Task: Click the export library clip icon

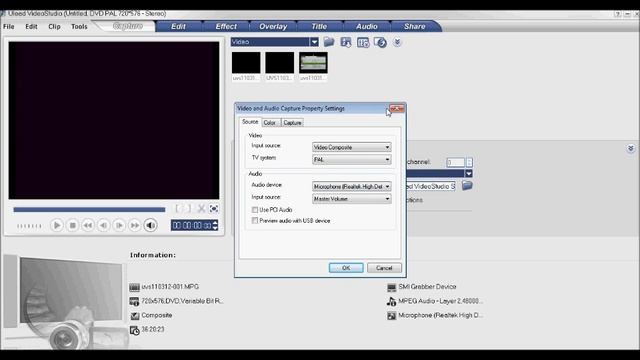Action: pyautogui.click(x=380, y=42)
